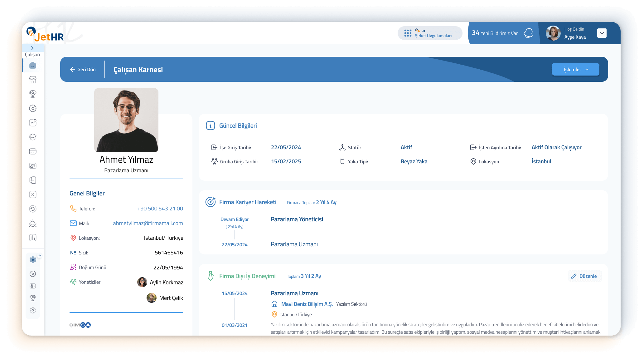Open the graduation cap training icon
The image size is (644, 359).
click(x=33, y=137)
